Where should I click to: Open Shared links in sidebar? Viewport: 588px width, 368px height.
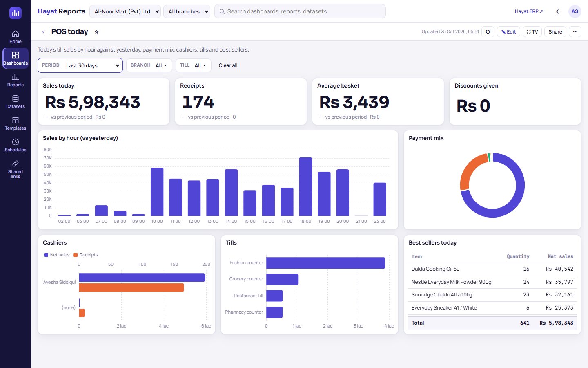pyautogui.click(x=16, y=169)
